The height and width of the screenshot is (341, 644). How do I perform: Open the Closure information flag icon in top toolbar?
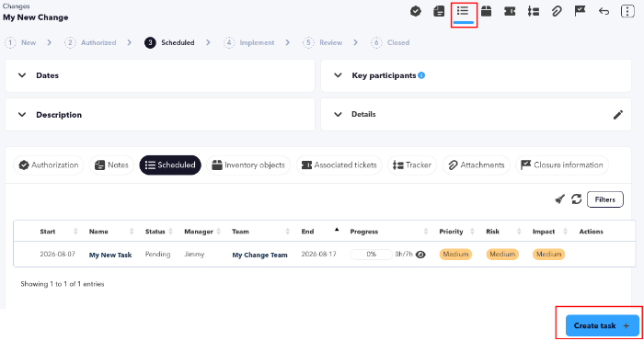point(580,11)
